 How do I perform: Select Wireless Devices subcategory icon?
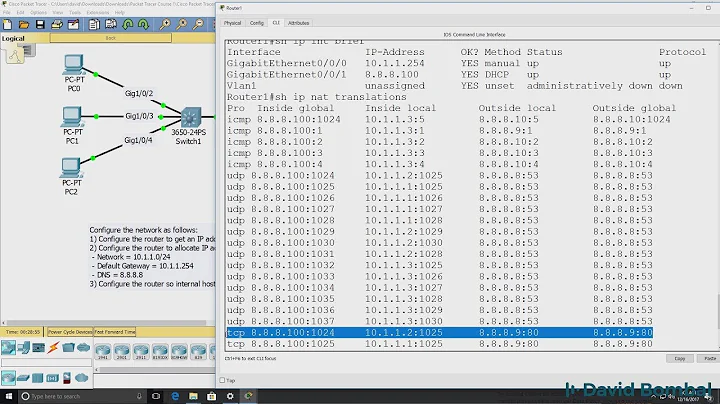(x=52, y=378)
